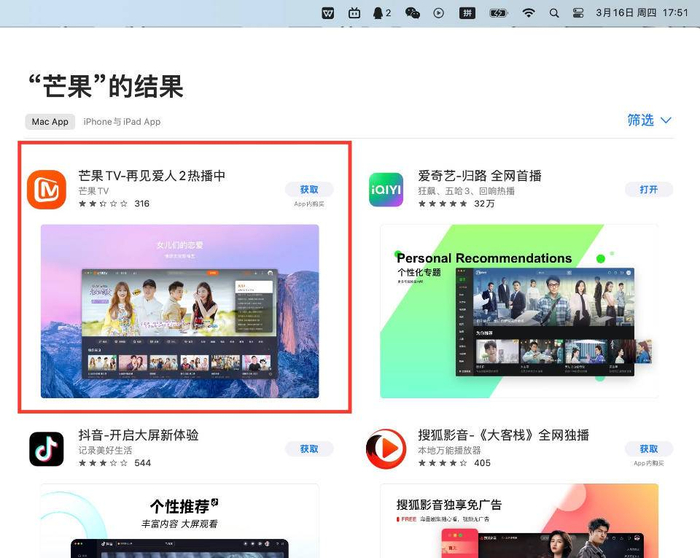Switch to iPhone与iPad App tab
The image size is (700, 558).
[122, 122]
